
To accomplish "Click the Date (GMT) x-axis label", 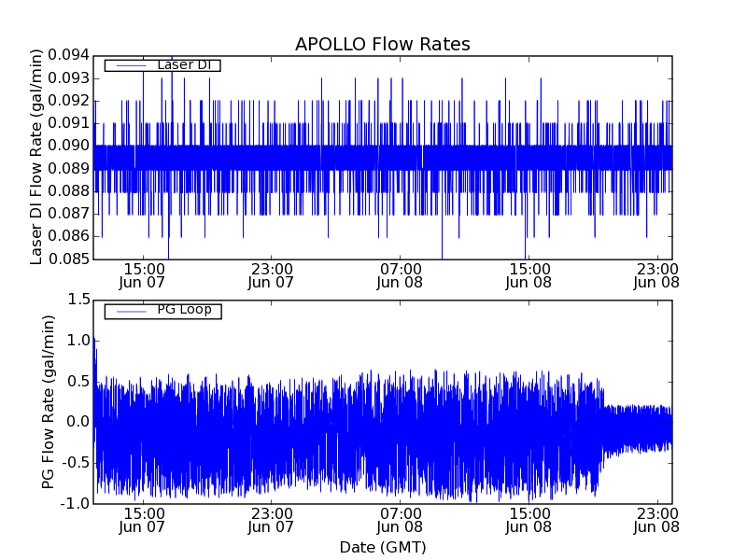I will [382, 547].
